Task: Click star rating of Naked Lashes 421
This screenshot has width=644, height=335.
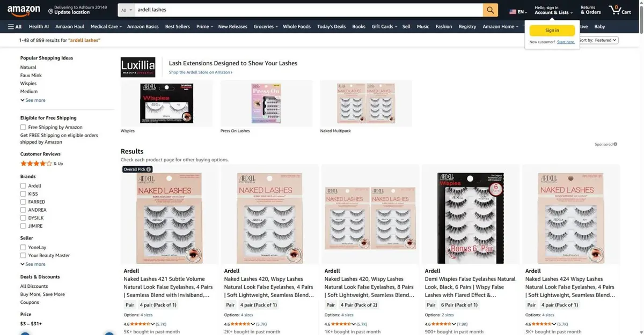Action: coord(142,324)
